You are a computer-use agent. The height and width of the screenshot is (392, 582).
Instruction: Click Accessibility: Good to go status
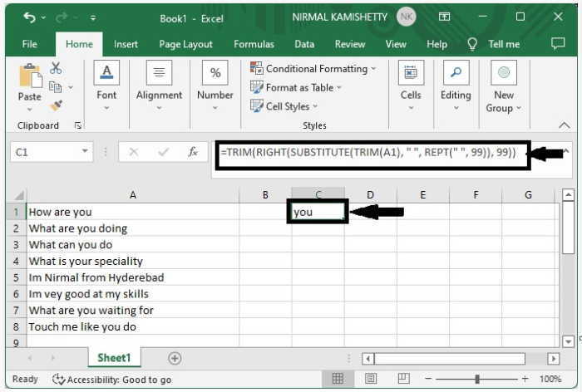pyautogui.click(x=111, y=379)
